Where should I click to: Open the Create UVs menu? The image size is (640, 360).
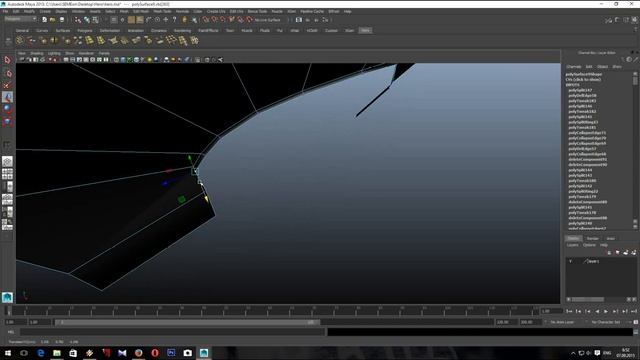click(x=216, y=11)
